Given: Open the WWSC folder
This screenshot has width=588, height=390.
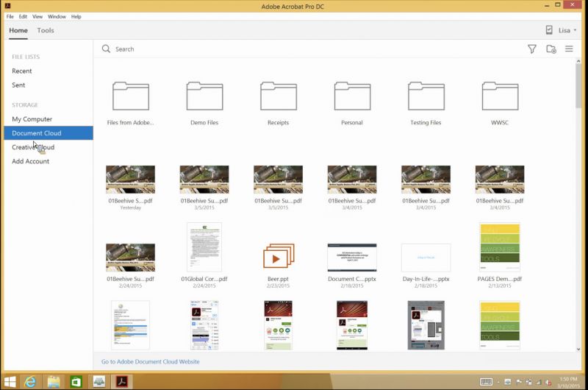Looking at the screenshot, I should coord(500,96).
